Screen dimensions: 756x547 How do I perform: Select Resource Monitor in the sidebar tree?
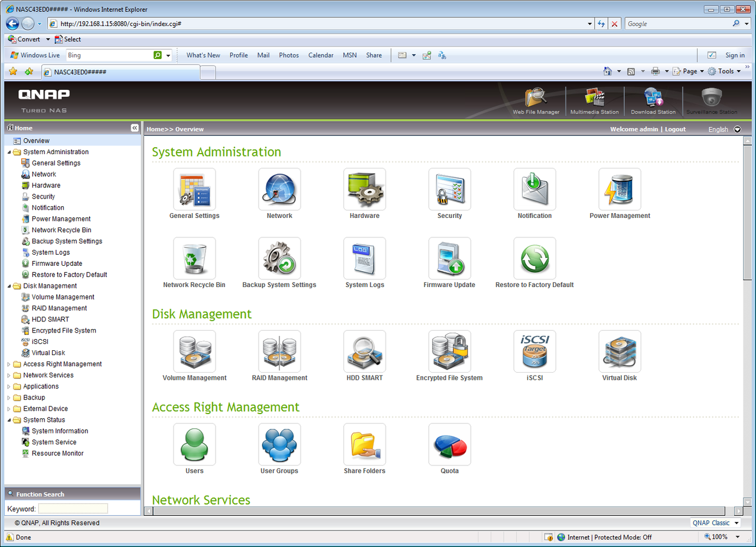(57, 453)
